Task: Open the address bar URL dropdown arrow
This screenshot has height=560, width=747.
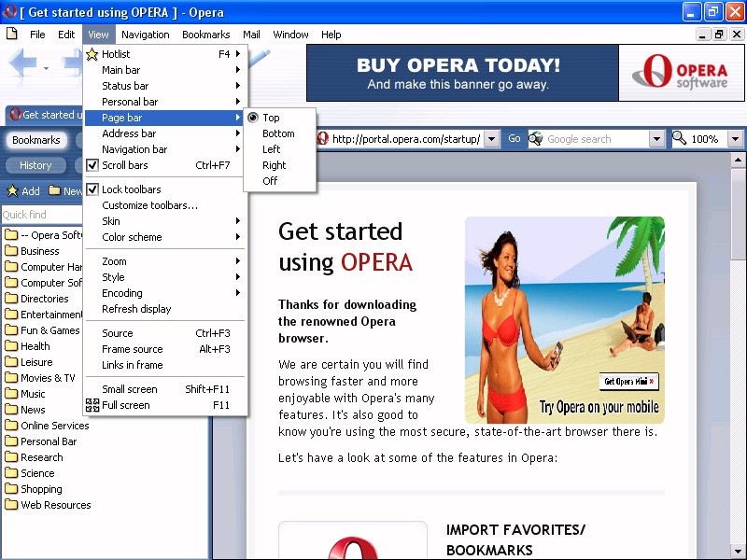Action: point(492,138)
